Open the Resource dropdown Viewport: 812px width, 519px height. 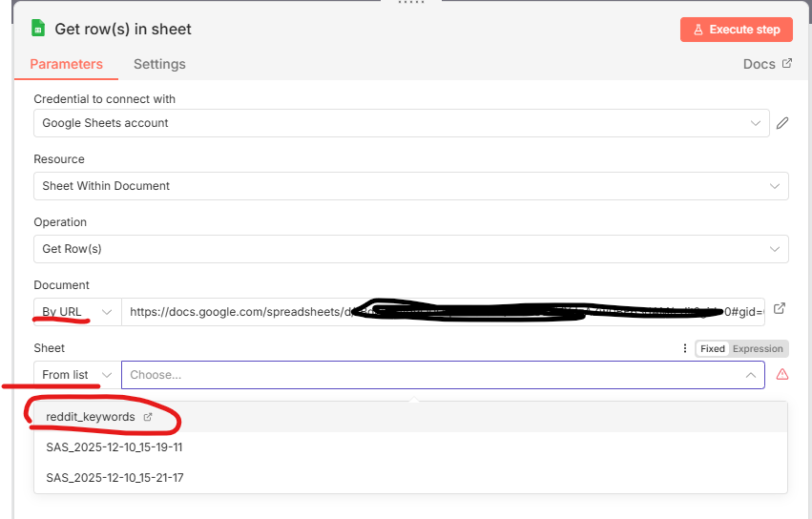click(x=410, y=186)
